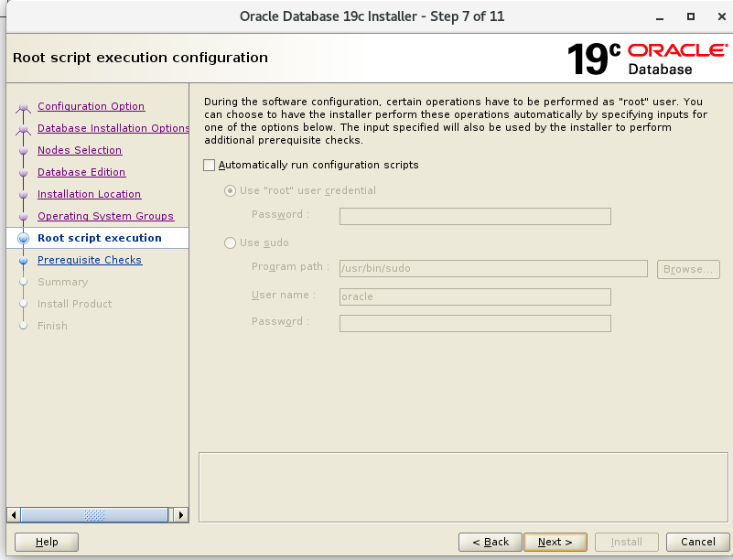Click the Configuration Option step bullet icon

click(24, 107)
